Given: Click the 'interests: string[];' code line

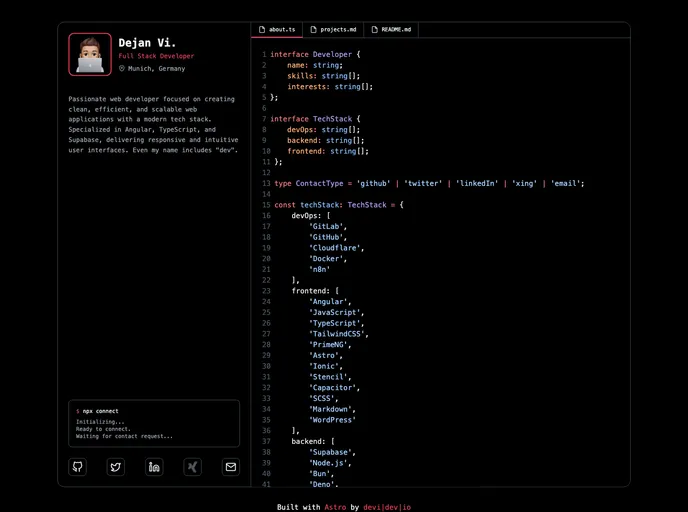Looking at the screenshot, I should 330,87.
